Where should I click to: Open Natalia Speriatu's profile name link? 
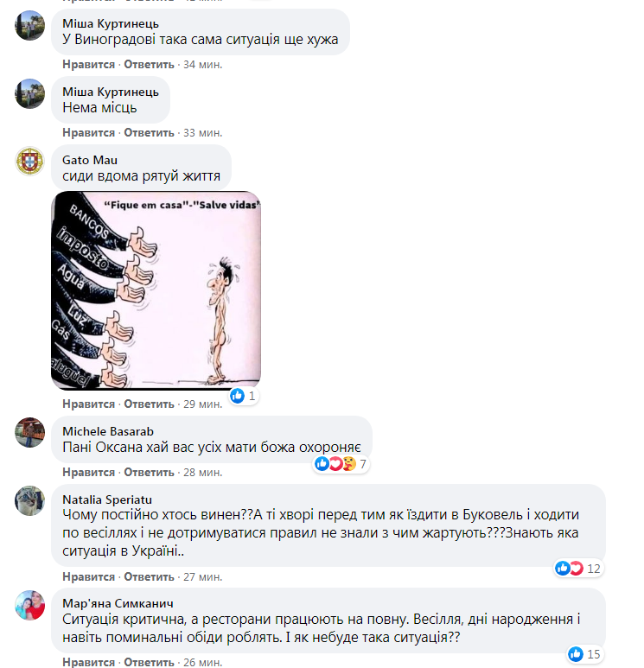point(107,499)
